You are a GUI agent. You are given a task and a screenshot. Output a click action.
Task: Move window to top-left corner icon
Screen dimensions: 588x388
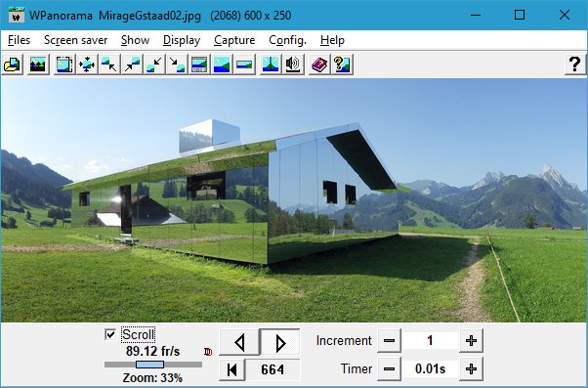click(x=109, y=65)
